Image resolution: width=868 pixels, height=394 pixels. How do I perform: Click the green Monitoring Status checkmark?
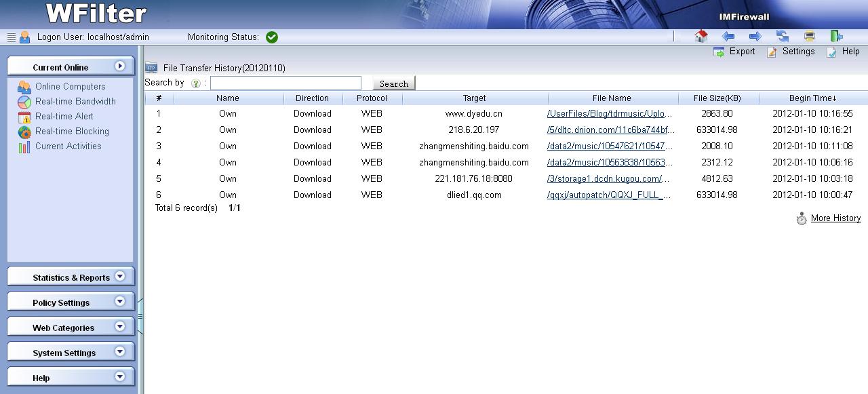click(272, 37)
